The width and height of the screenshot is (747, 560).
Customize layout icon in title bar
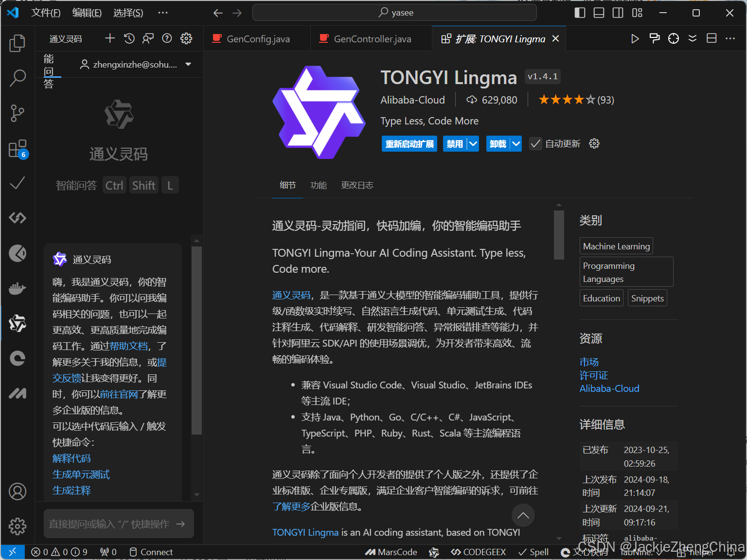pyautogui.click(x=637, y=13)
